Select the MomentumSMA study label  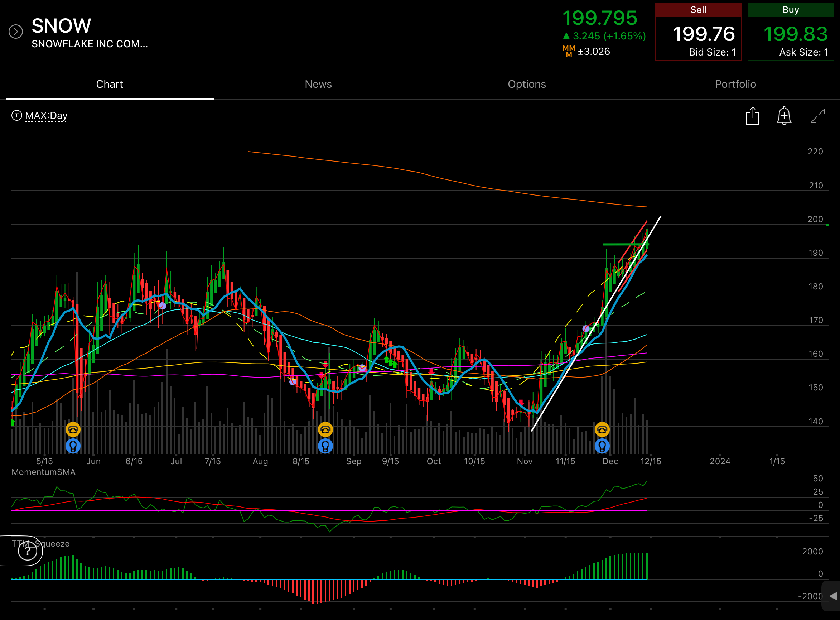pos(44,472)
